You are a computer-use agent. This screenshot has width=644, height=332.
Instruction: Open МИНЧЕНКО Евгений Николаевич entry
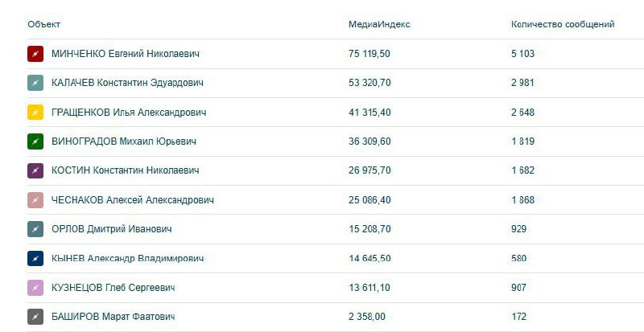[x=126, y=54]
